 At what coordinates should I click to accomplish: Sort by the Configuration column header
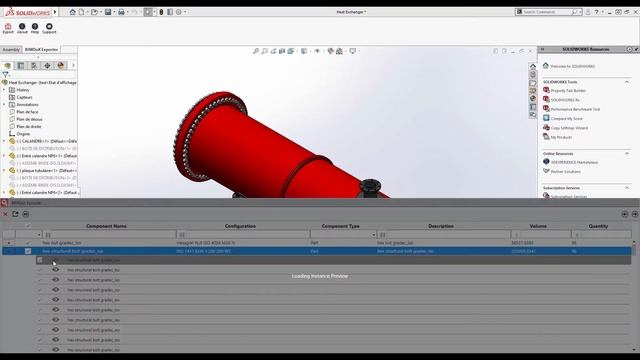pyautogui.click(x=240, y=226)
